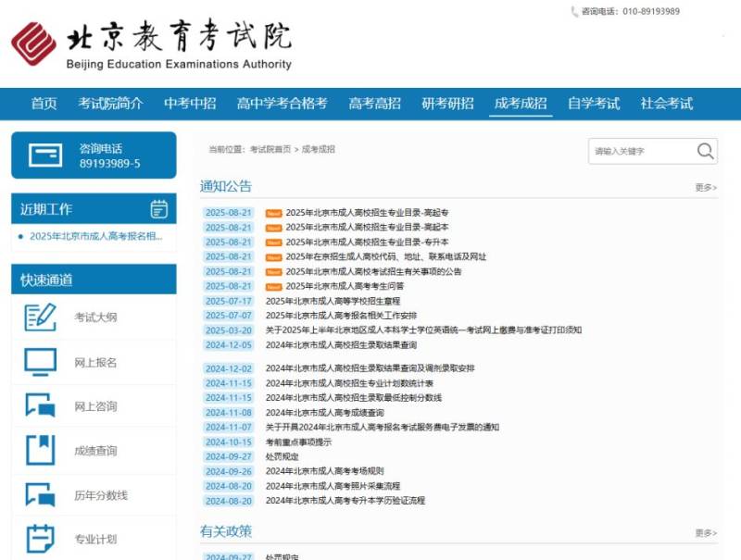This screenshot has height=560, width=741.
Task: Expand 更多 next to 有关政策
Action: 705,533
